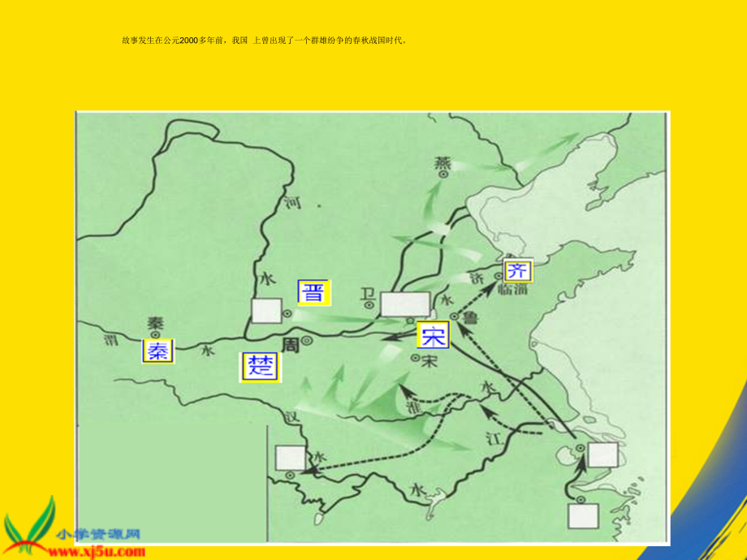Click the 汉 river label
Image resolution: width=747 pixels, height=560 pixels.
(x=292, y=416)
